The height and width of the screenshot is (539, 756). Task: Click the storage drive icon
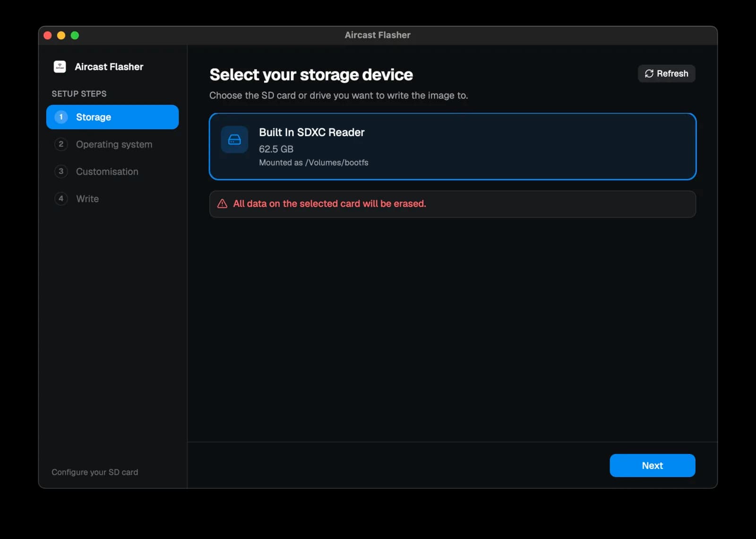click(x=234, y=139)
